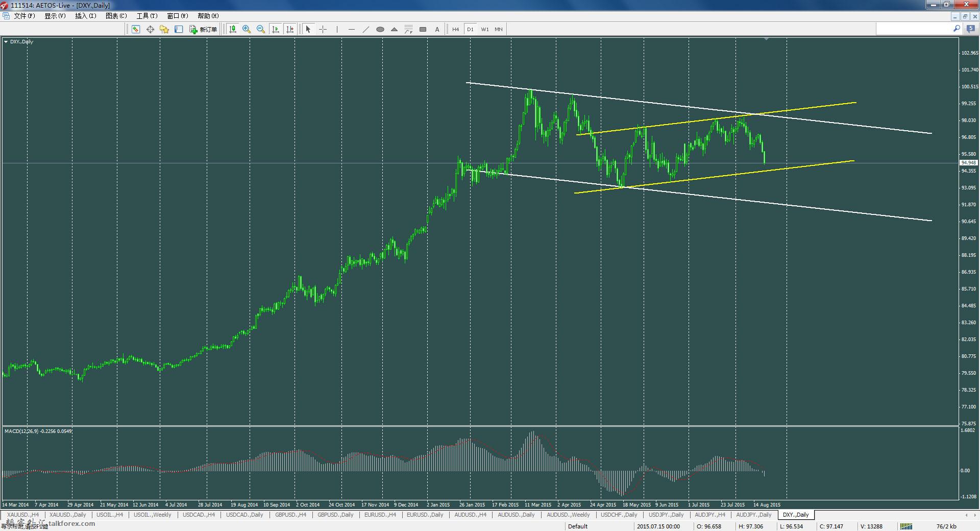The image size is (980, 531).
Task: Open the 显示(V) View menu
Action: pyautogui.click(x=55, y=16)
